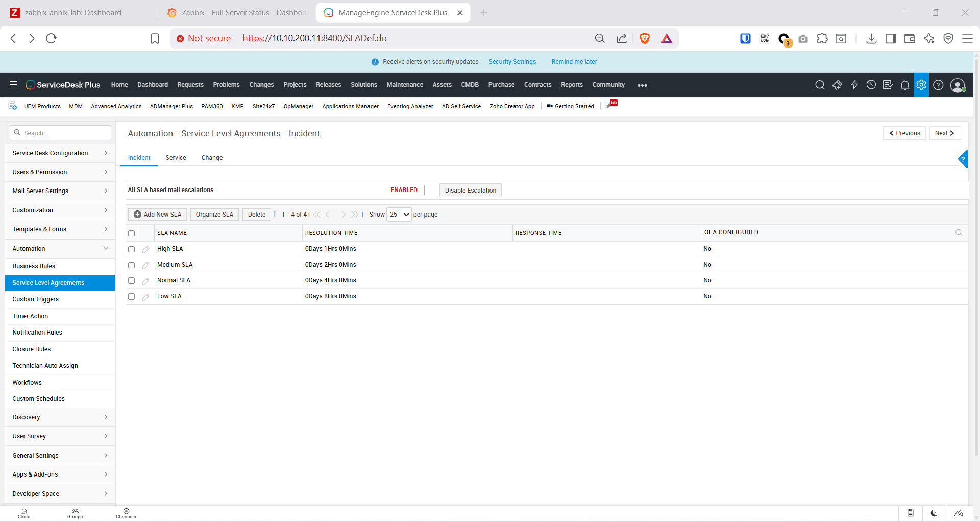980x522 pixels.
Task: Click the edit pencil for High SLA
Action: (145, 249)
